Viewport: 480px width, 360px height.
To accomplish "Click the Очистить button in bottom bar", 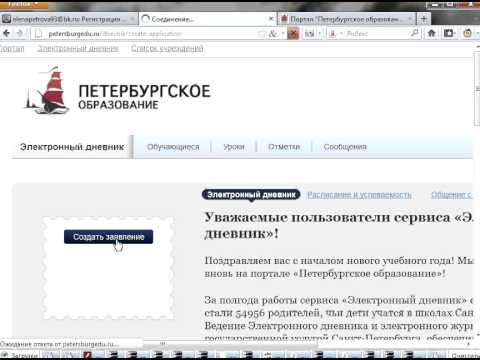I will click(465, 355).
